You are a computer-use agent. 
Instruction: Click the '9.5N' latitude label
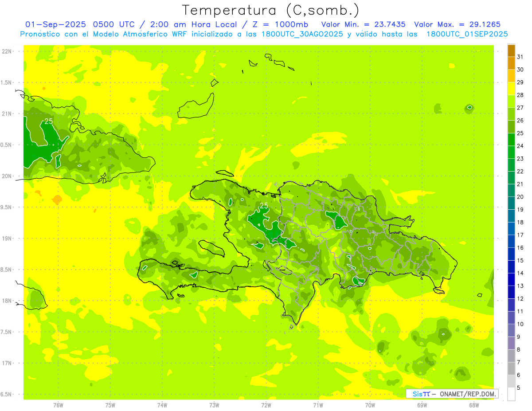pyautogui.click(x=7, y=207)
